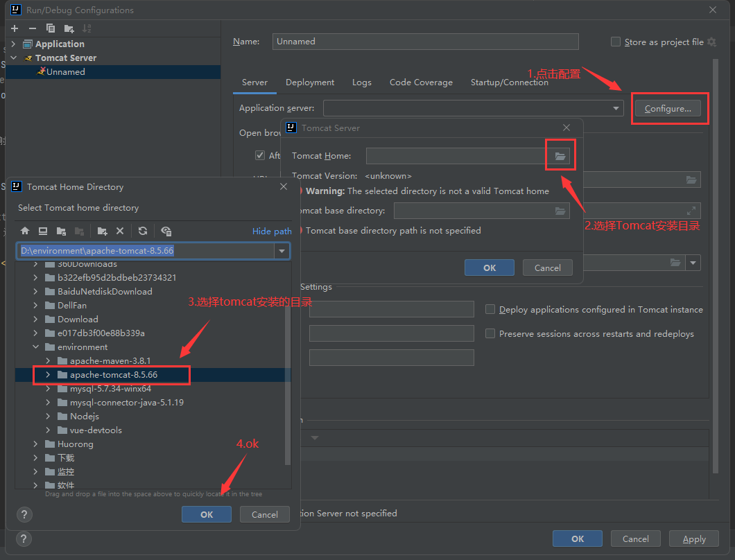The image size is (735, 560).
Task: Click Cancel in Tomcat Home Directory dialog
Action: (264, 514)
